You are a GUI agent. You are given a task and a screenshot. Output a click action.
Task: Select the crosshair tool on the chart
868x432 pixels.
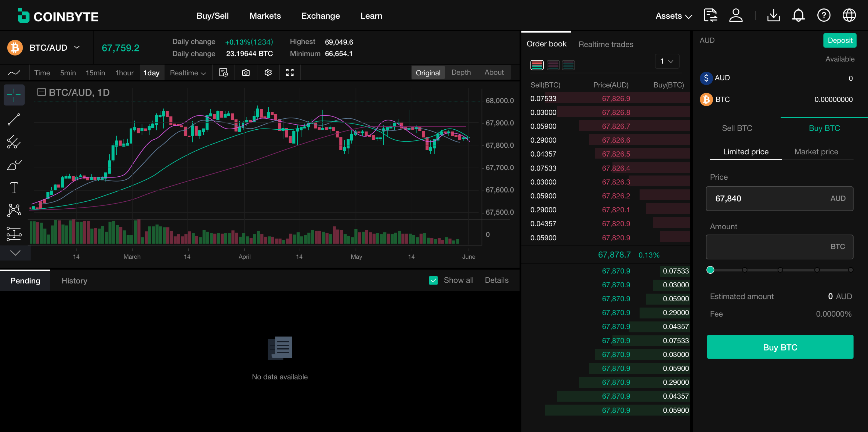pyautogui.click(x=14, y=95)
